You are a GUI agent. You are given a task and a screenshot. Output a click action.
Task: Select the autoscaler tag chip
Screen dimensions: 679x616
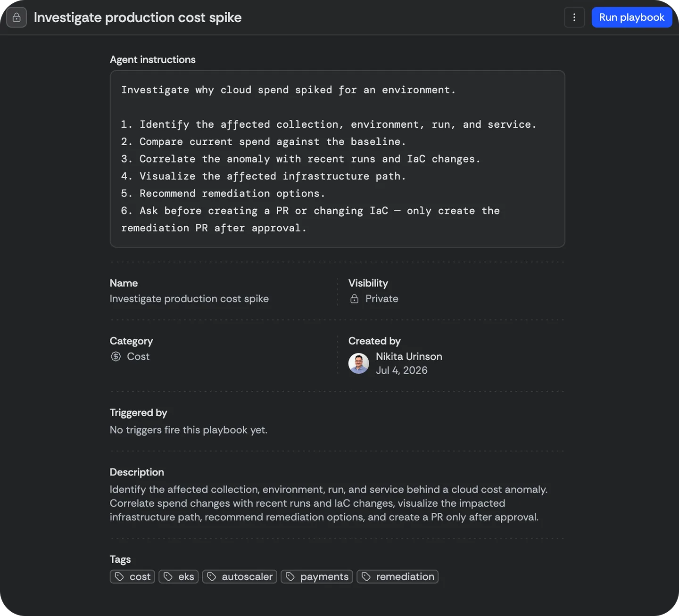tap(240, 576)
